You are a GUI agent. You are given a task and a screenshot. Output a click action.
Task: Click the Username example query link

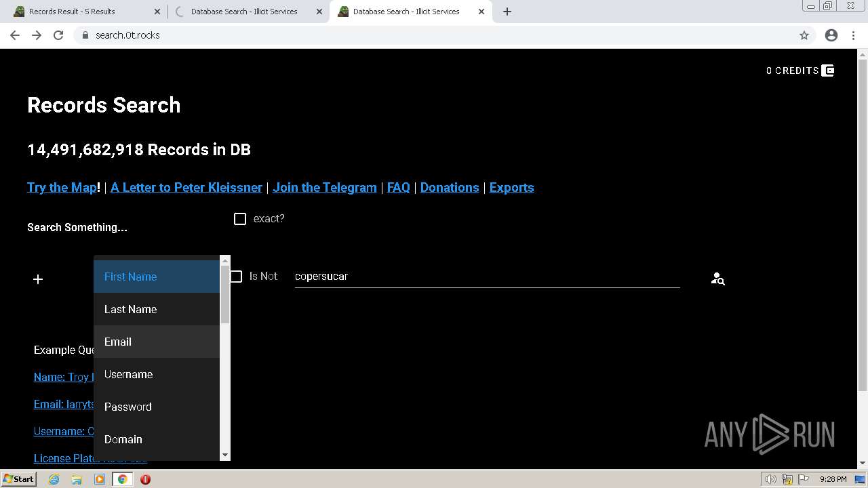[x=64, y=431]
